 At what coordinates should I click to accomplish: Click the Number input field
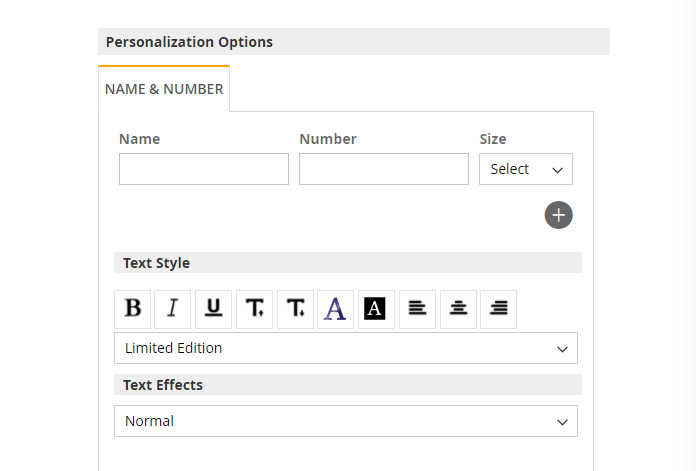pos(384,169)
